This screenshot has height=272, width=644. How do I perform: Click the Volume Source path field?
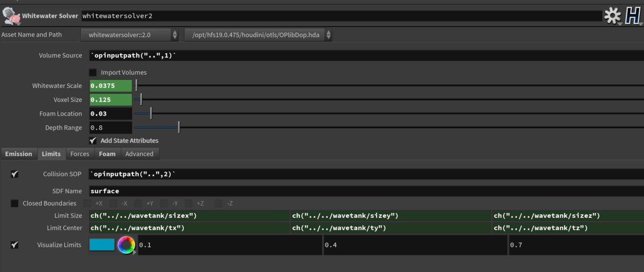click(366, 55)
